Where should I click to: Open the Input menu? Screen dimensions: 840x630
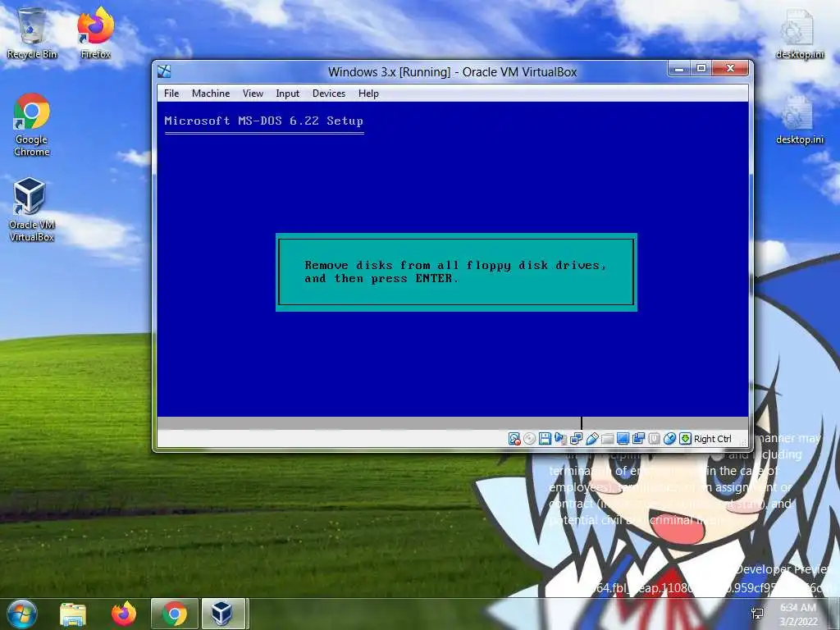288,94
